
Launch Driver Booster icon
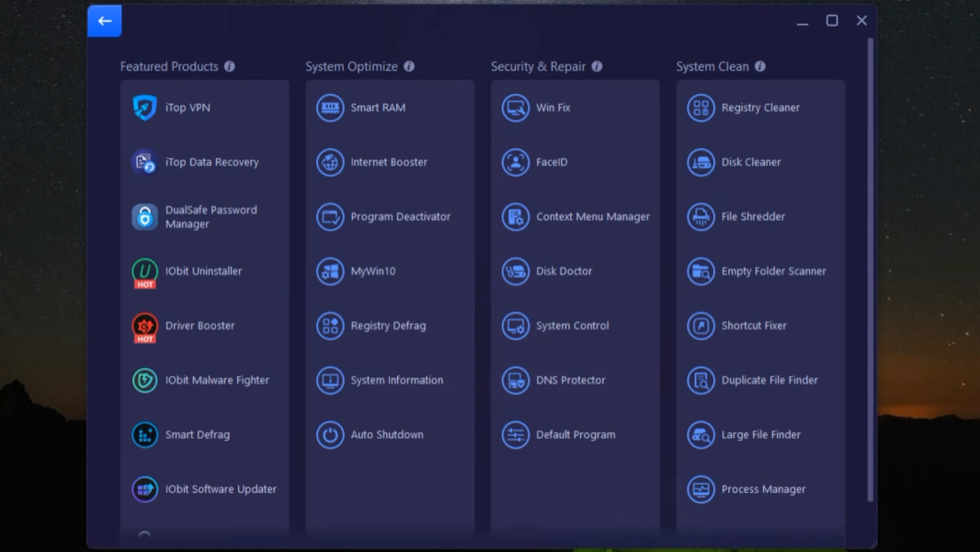tap(144, 327)
